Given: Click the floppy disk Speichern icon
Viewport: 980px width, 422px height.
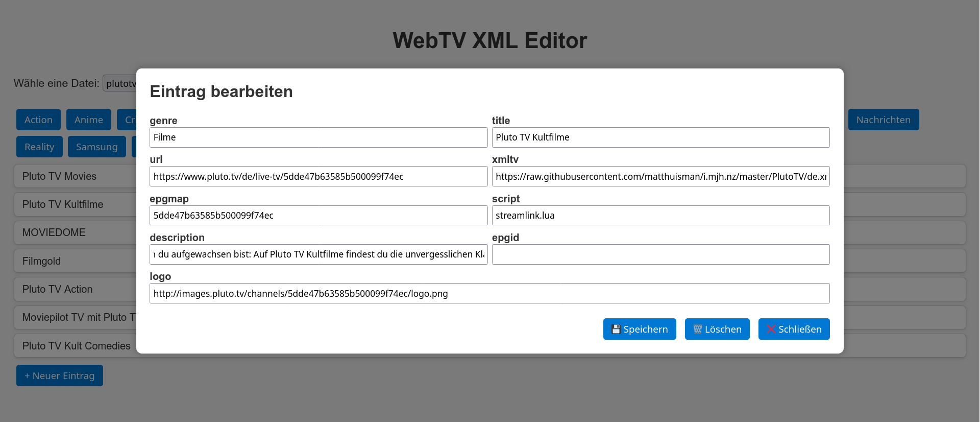Looking at the screenshot, I should click(616, 330).
